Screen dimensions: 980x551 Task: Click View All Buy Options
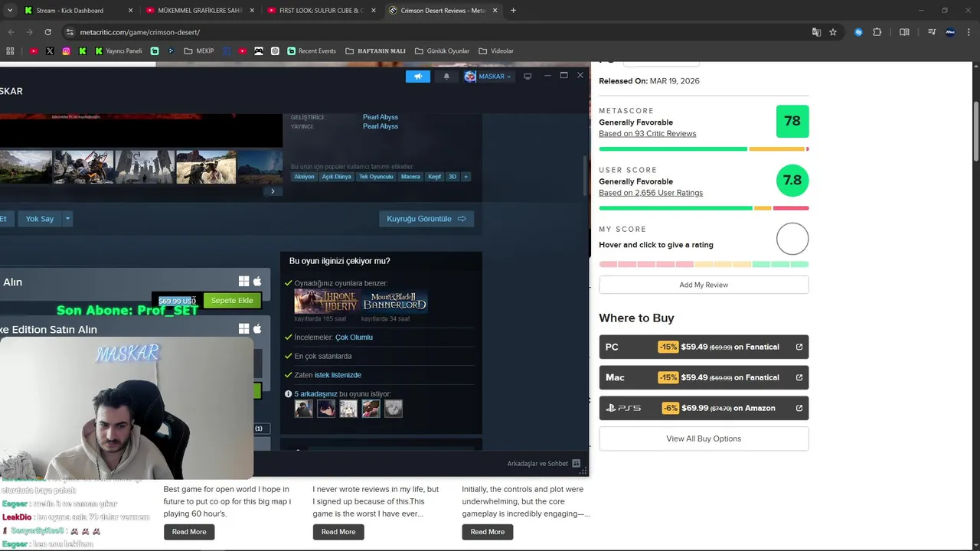tap(704, 439)
